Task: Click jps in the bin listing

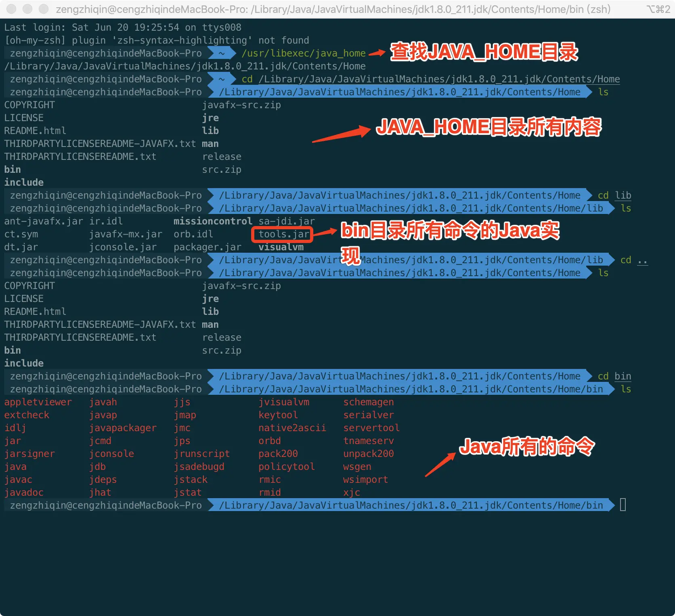Action: point(182,441)
